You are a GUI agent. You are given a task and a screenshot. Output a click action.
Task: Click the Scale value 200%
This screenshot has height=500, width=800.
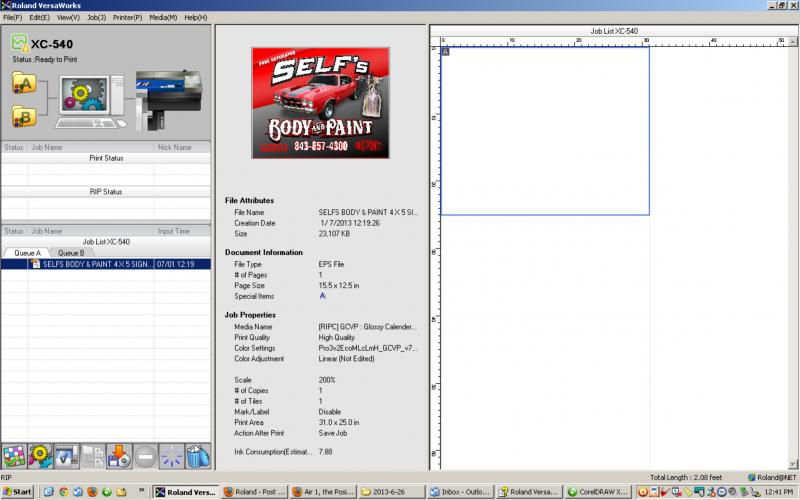pos(327,380)
